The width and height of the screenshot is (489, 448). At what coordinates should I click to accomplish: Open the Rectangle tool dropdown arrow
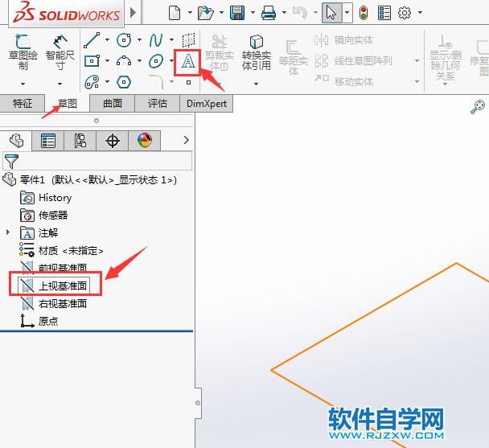pyautogui.click(x=107, y=61)
